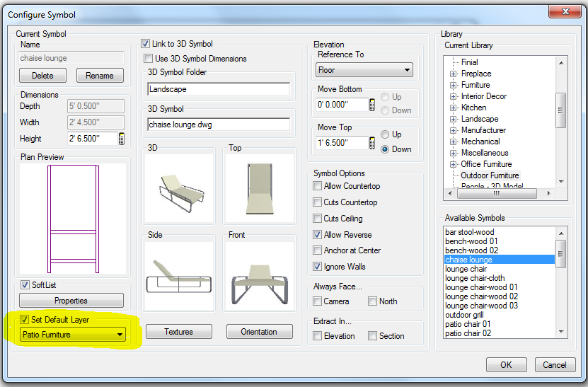The image size is (588, 387).
Task: Click the Move Bottom value field
Action: pos(342,105)
